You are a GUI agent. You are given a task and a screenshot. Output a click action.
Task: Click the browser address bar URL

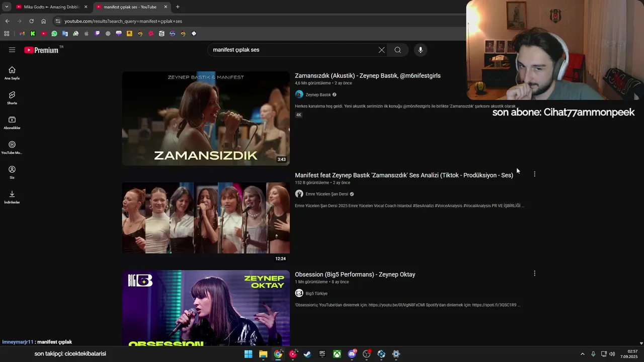click(123, 21)
